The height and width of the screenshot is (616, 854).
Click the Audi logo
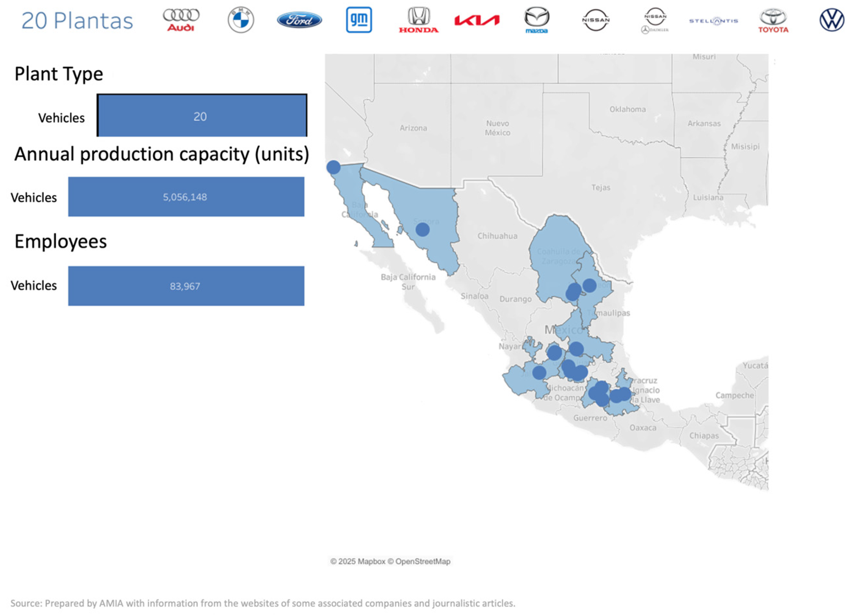tap(181, 20)
